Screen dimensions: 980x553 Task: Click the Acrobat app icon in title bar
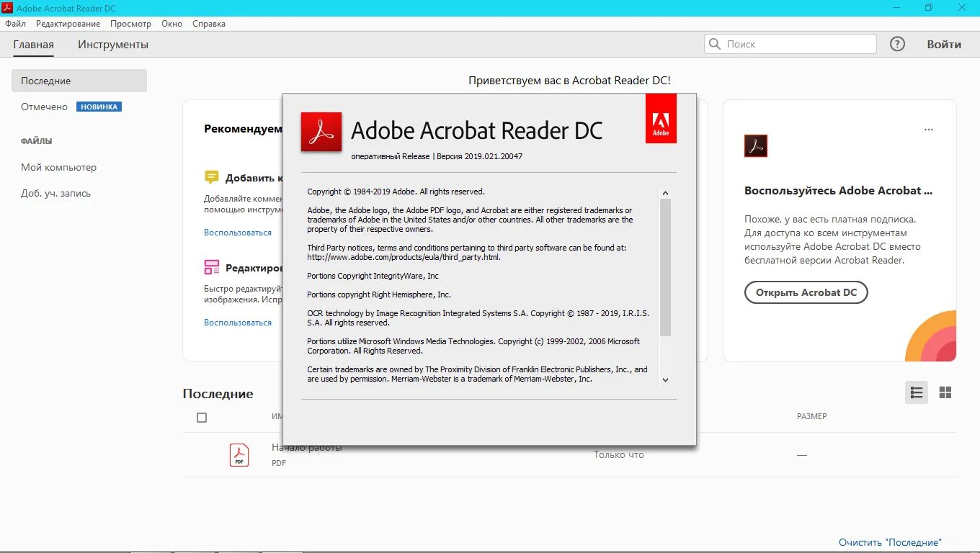point(7,7)
